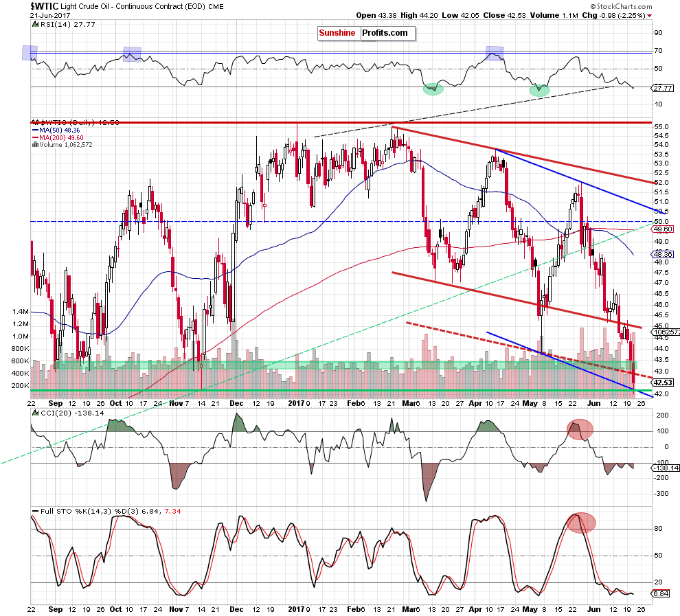
Task: Click the 200 level on CCI axis
Action: (662, 415)
